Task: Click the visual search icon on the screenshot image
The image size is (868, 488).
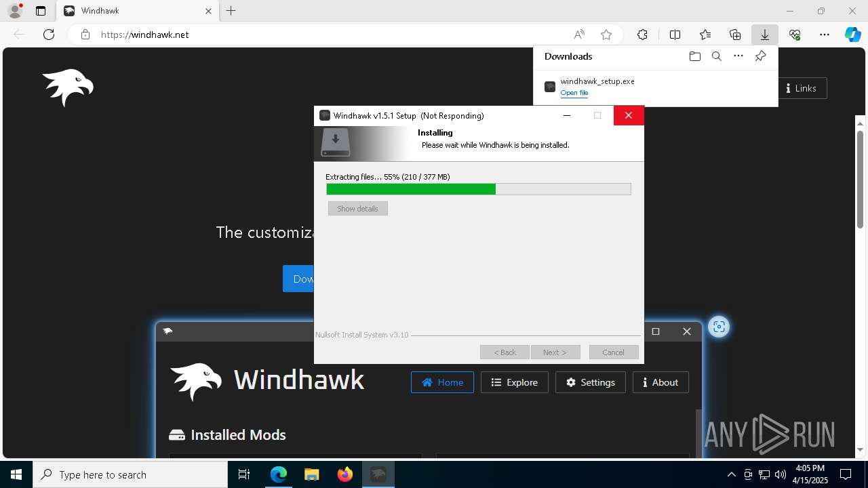Action: click(719, 327)
